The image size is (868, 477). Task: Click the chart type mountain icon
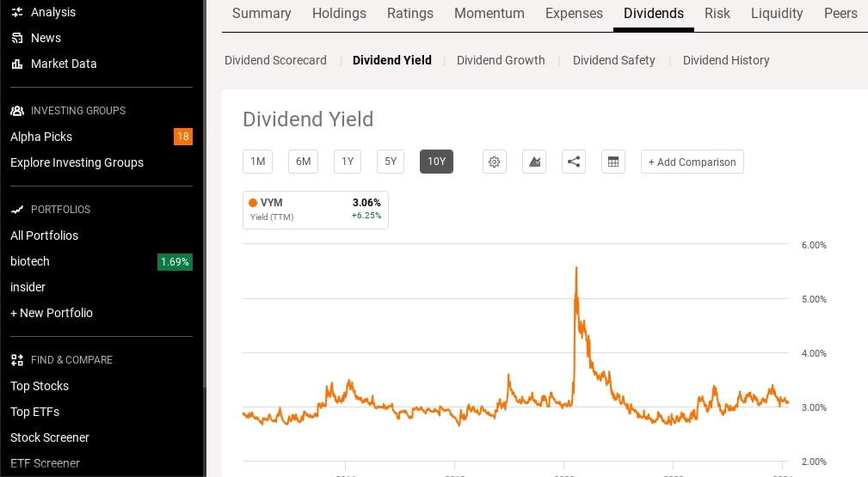click(x=534, y=162)
